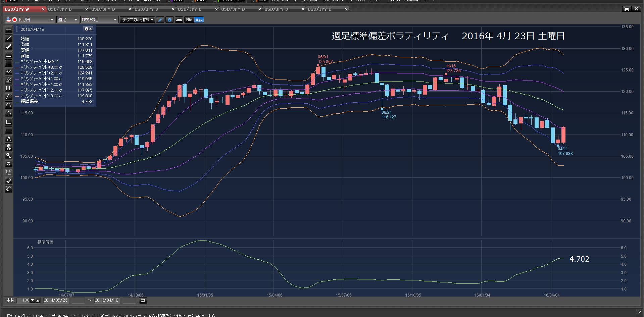Click the ボリンジャーバンドMA21 row
644x317 pixels.
point(54,62)
